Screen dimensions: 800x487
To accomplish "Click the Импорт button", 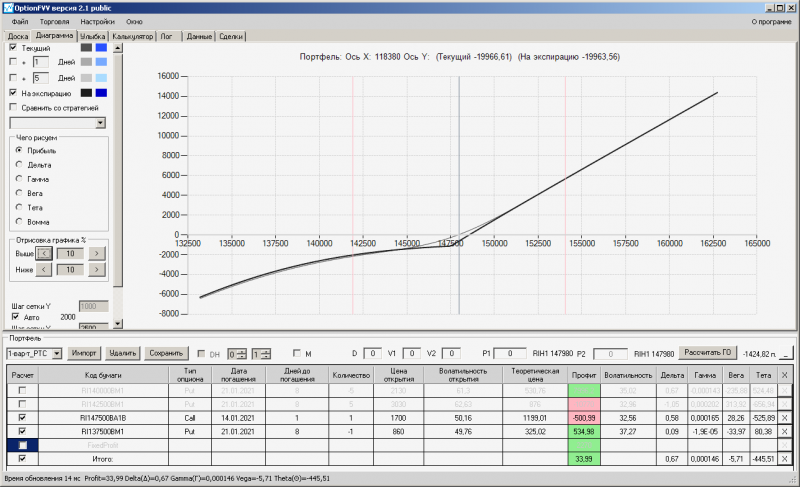I will click(84, 353).
